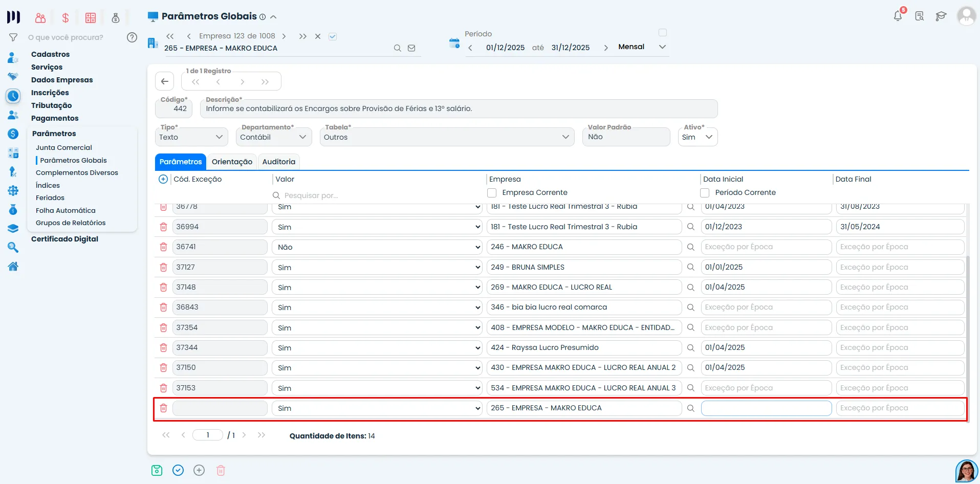The image size is (980, 484).
Task: Click the back arrow button
Action: 165,81
